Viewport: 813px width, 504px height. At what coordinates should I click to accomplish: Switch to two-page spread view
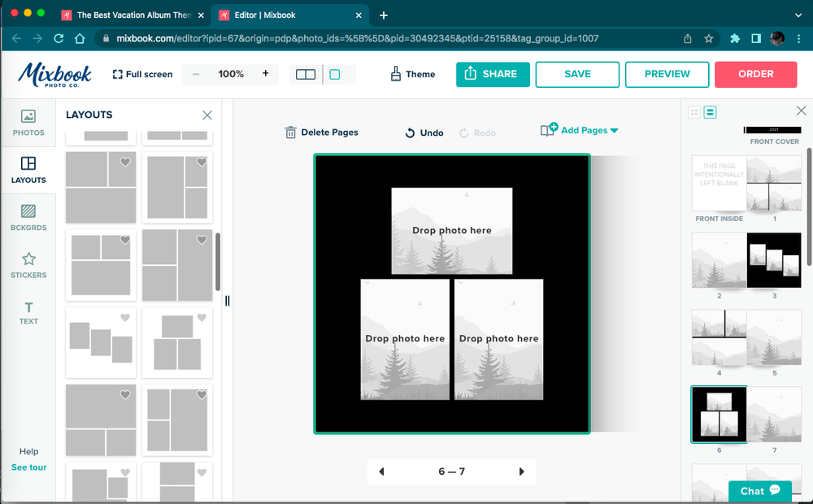(305, 74)
